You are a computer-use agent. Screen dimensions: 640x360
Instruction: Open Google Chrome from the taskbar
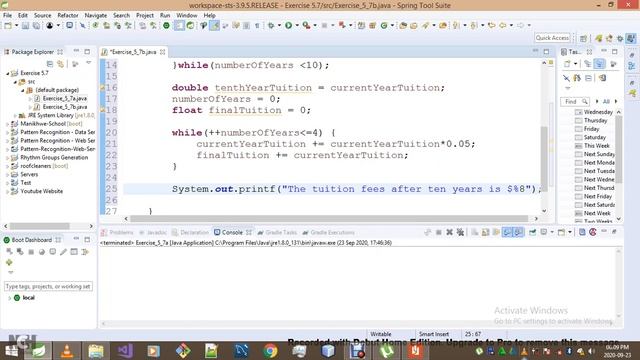pos(270,351)
